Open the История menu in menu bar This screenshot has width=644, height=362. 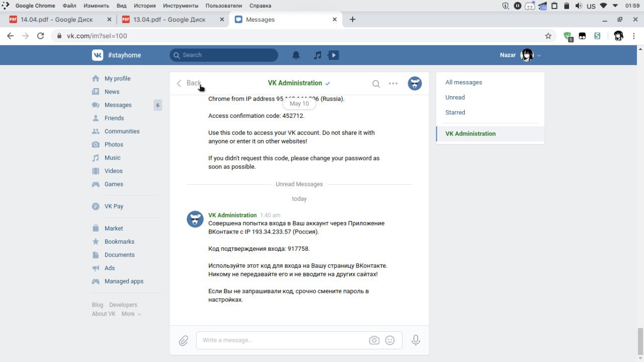(x=145, y=6)
